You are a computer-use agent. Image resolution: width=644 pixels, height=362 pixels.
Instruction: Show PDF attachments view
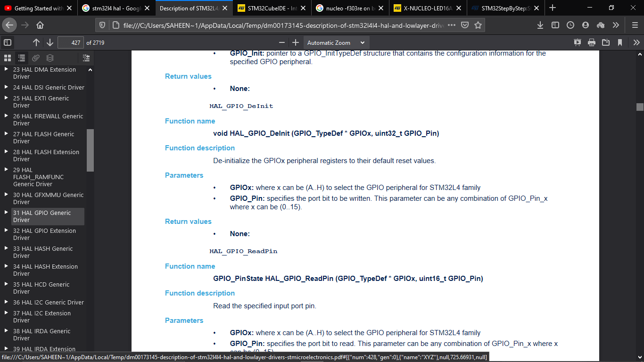click(36, 58)
